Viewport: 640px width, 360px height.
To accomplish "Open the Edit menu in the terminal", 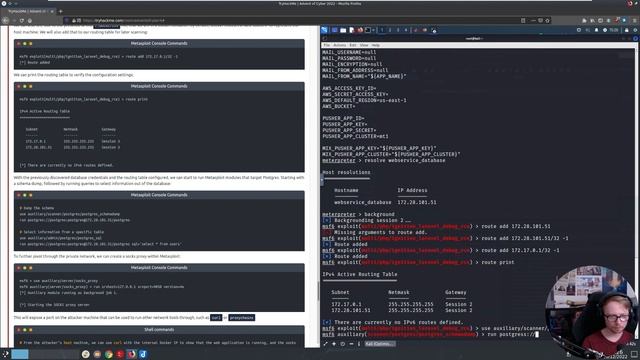I will (x=353, y=45).
